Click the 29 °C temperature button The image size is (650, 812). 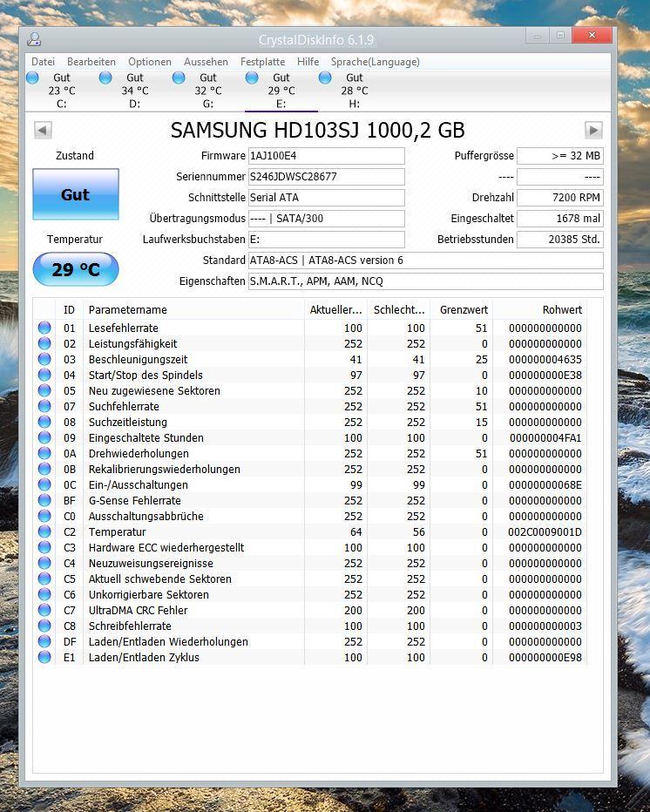(76, 269)
